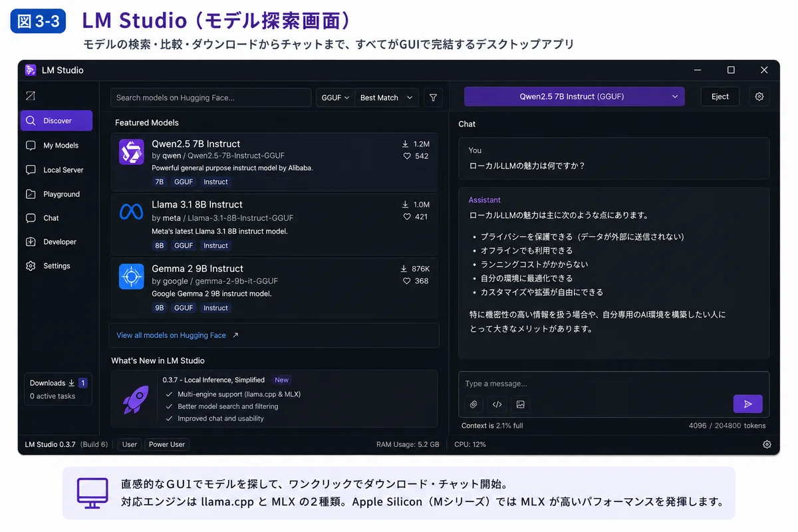
Task: Open settings via the status bar gear icon
Action: click(767, 444)
